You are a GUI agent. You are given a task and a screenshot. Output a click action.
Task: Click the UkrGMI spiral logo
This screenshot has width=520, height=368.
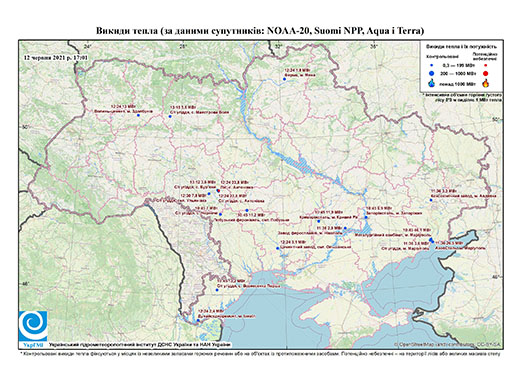tap(33, 326)
